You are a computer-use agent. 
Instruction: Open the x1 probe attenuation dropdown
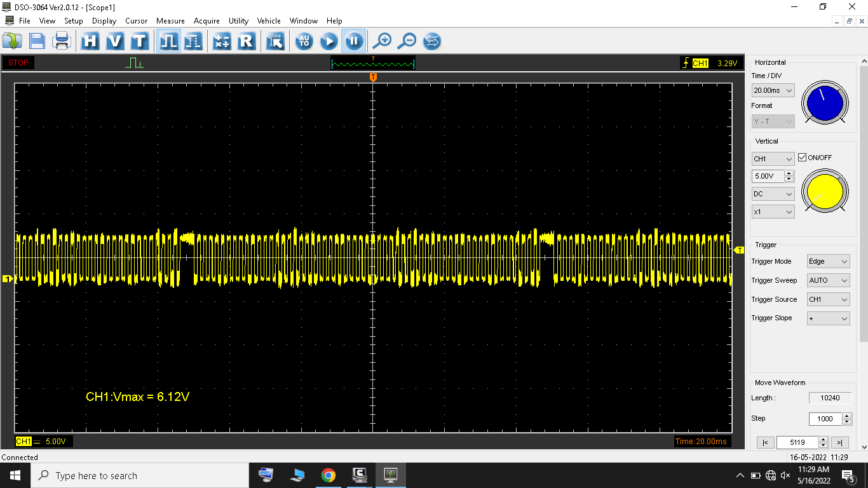773,212
